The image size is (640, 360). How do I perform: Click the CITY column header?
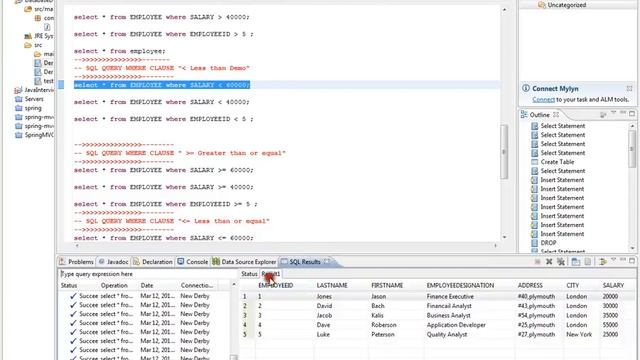coord(572,285)
